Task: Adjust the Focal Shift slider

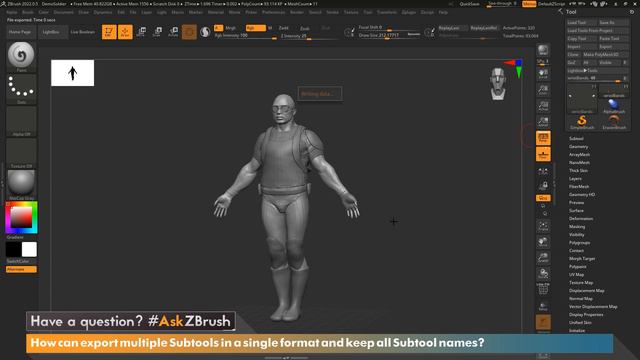Action: [389, 28]
